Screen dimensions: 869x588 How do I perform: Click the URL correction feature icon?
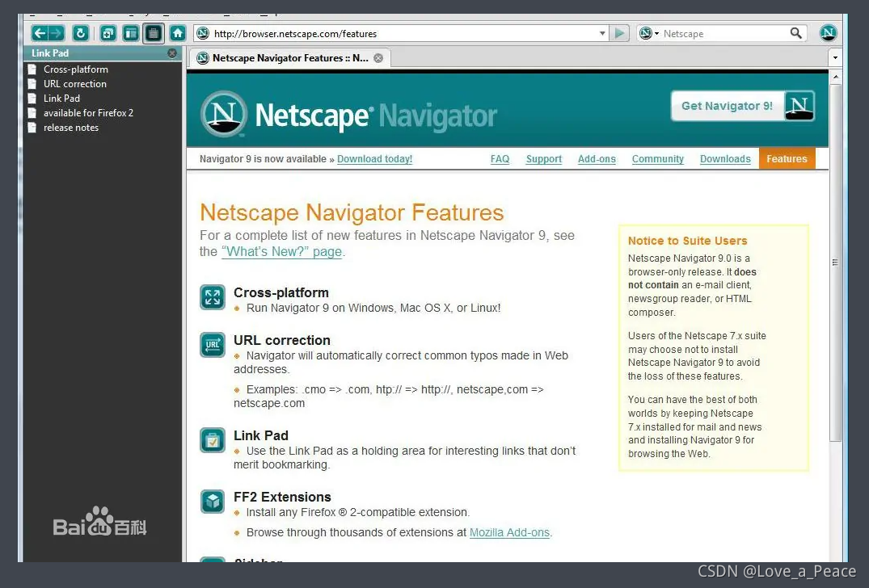point(213,345)
